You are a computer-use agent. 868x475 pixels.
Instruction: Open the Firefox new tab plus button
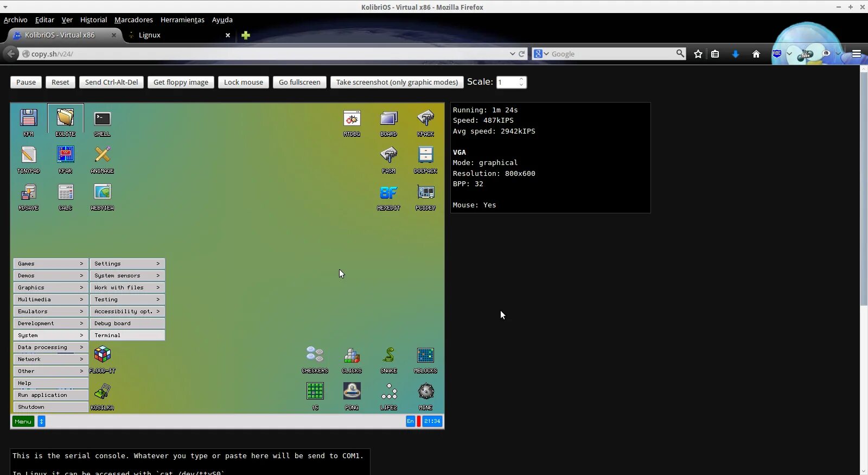tap(246, 35)
